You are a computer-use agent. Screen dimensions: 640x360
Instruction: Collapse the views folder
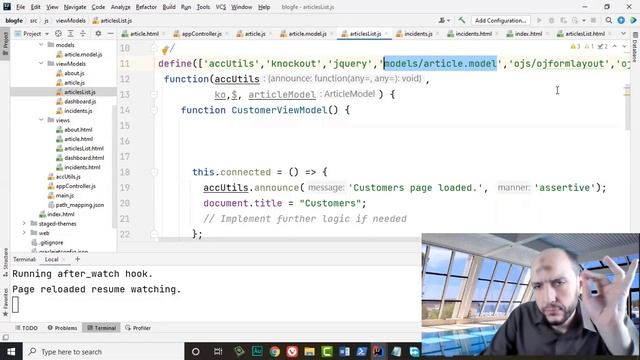(41, 120)
